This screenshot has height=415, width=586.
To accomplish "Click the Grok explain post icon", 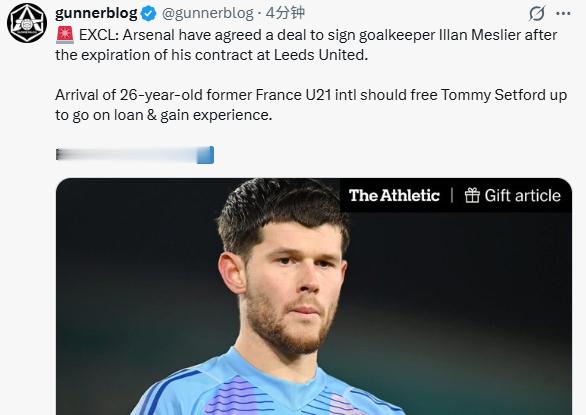I will 537,14.
